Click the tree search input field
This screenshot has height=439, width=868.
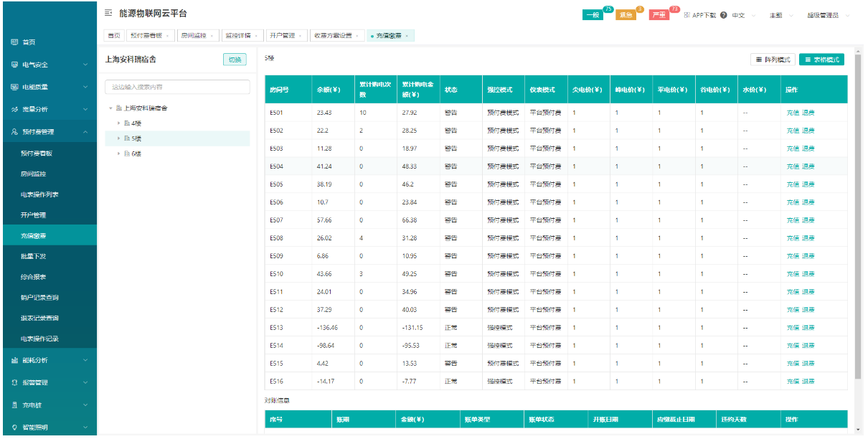click(x=177, y=87)
